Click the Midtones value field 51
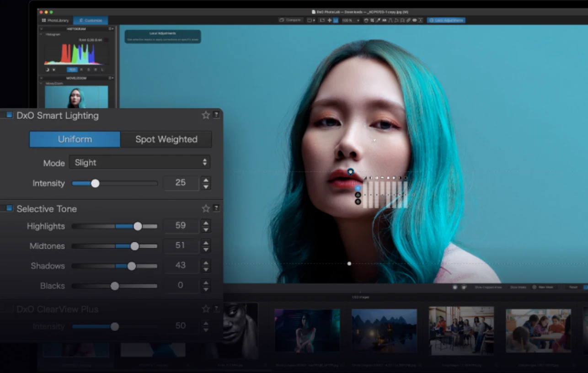The height and width of the screenshot is (373, 588). point(181,245)
